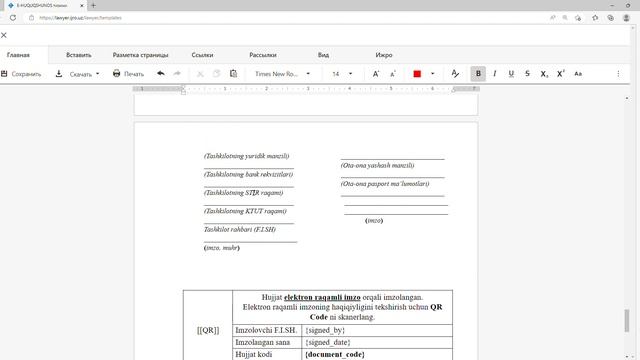
Task: Expand the font color picker arrow
Action: point(433,74)
